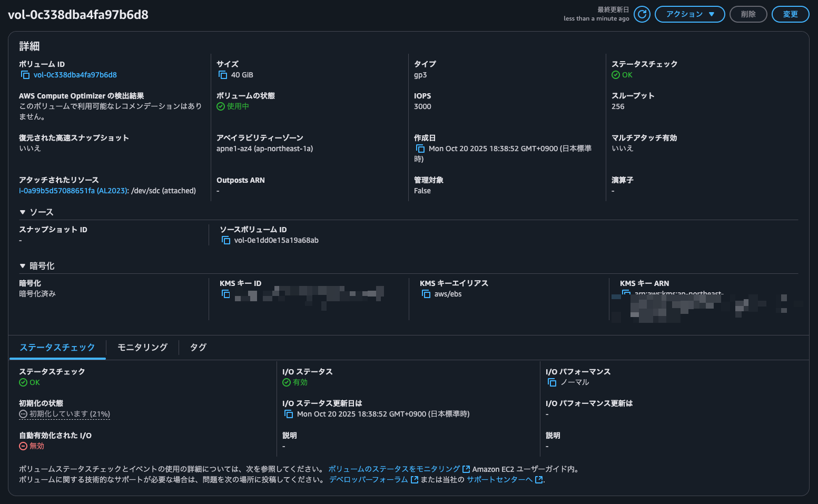Image resolution: width=818 pixels, height=504 pixels.
Task: Click the zone text apne1-az4 (ap-northeast-1a)
Action: (265, 149)
